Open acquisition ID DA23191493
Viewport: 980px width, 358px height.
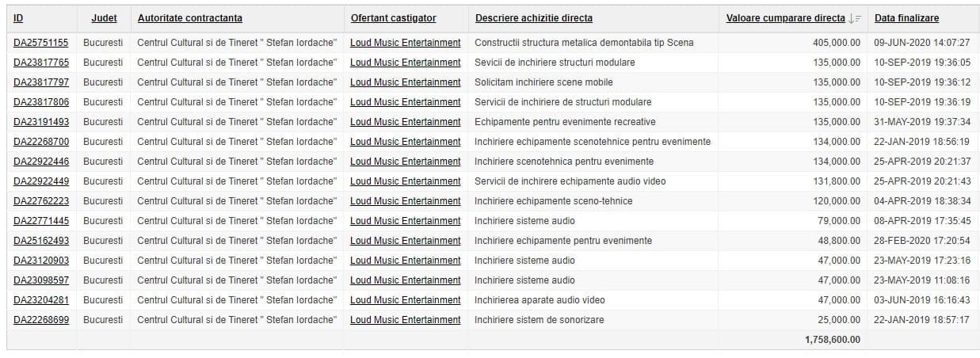click(x=41, y=122)
